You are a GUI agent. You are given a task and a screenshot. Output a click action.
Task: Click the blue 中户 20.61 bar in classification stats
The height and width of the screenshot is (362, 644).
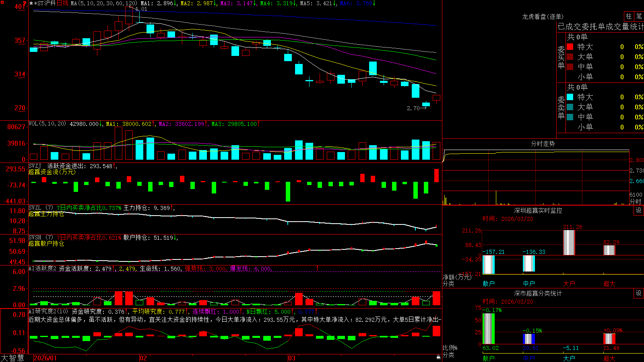[528, 339]
